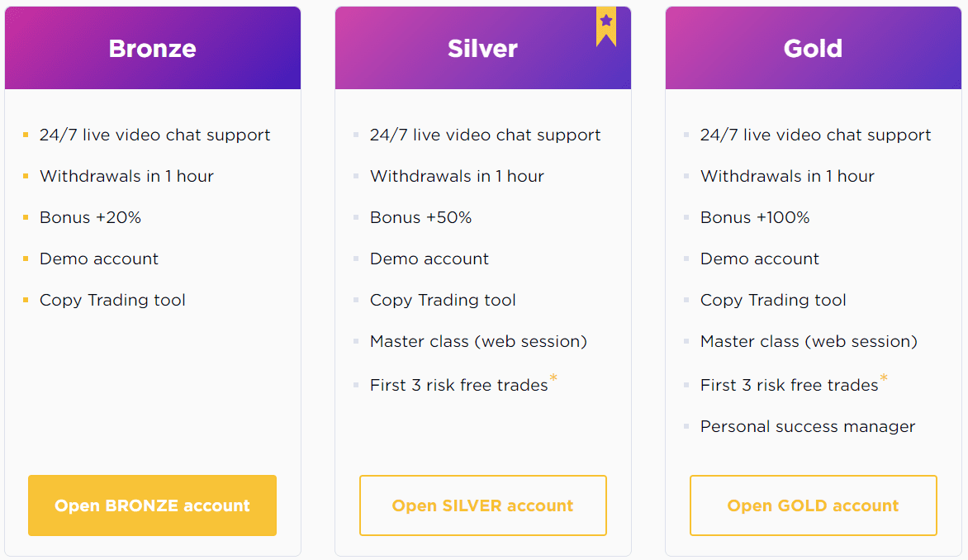Click Bonus +100% in the Gold plan
The image size is (968, 560).
click(754, 217)
